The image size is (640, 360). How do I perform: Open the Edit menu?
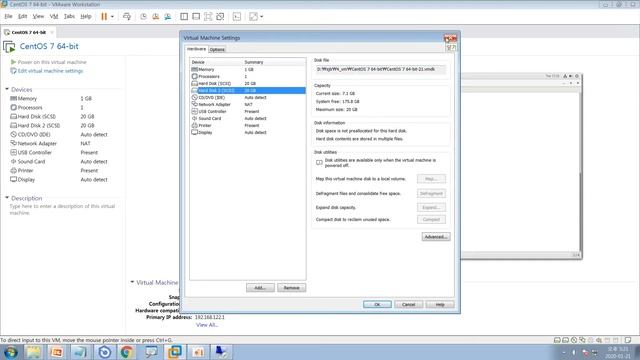(22, 16)
